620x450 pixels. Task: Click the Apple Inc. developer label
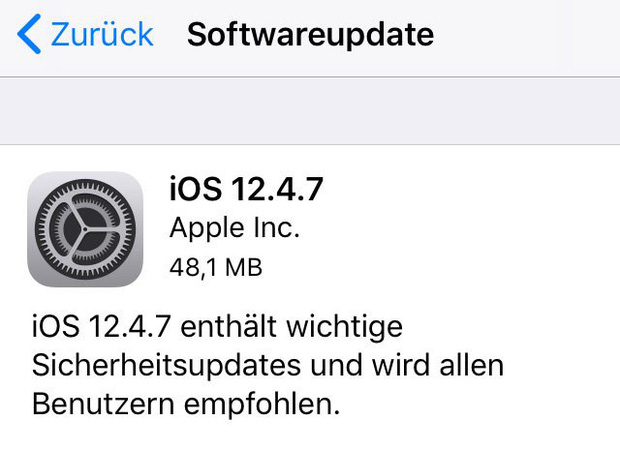coord(234,229)
